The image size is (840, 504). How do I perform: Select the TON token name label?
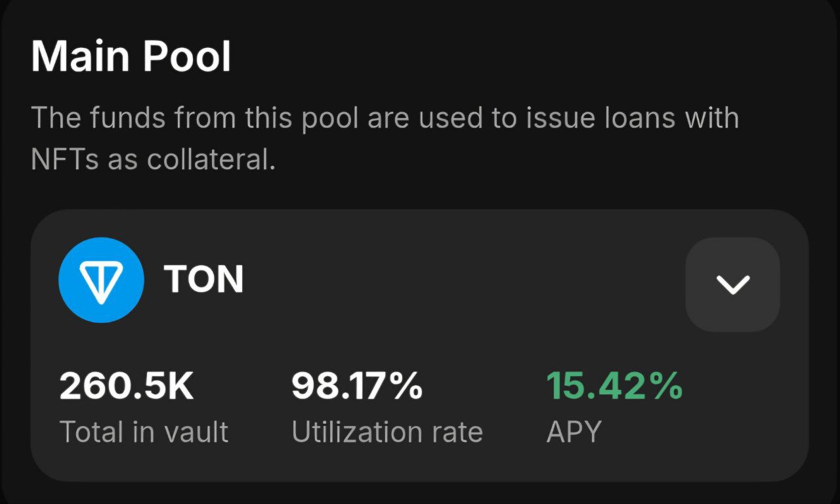point(204,280)
